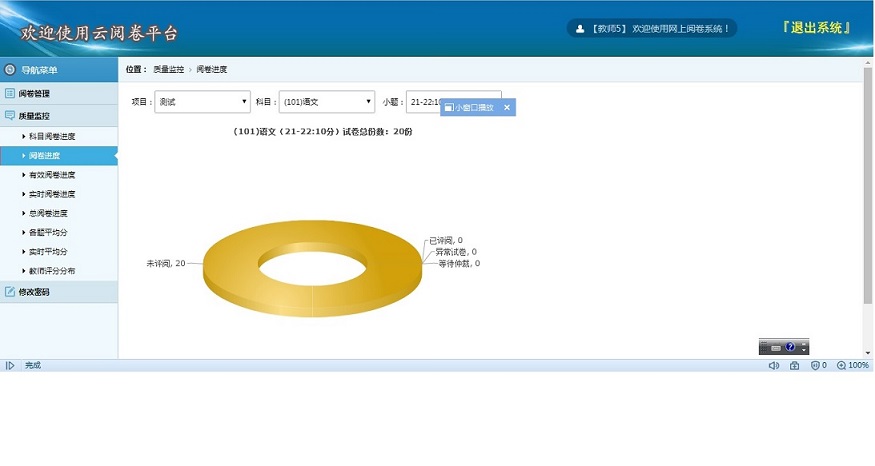Click the 小题 field showing 21-22
The height and width of the screenshot is (466, 875).
453,102
